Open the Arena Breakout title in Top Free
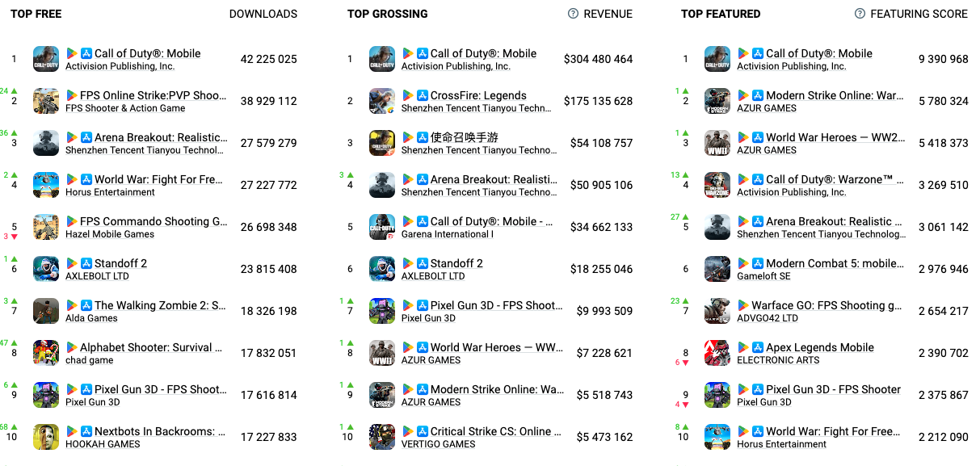 point(161,137)
